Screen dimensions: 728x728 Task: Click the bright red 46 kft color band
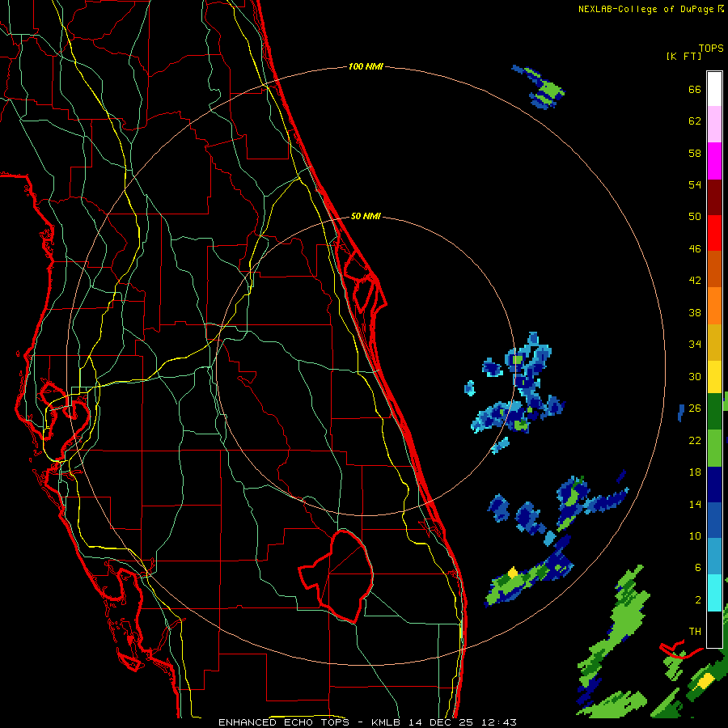(x=714, y=233)
